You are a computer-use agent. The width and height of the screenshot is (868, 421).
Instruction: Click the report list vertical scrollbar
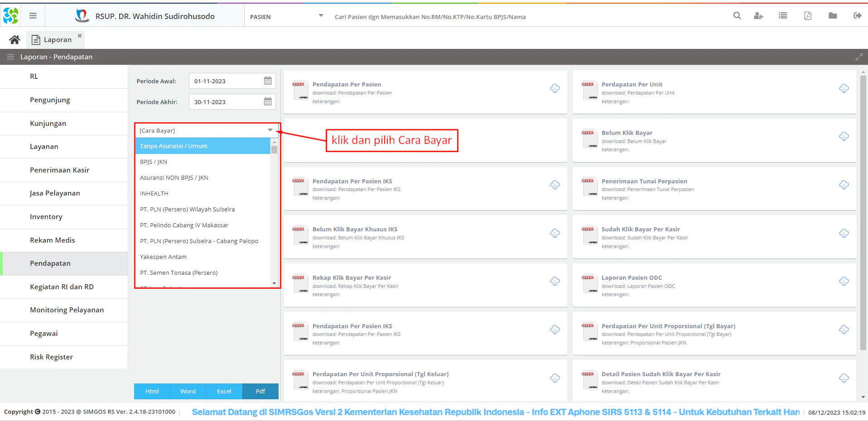863,213
